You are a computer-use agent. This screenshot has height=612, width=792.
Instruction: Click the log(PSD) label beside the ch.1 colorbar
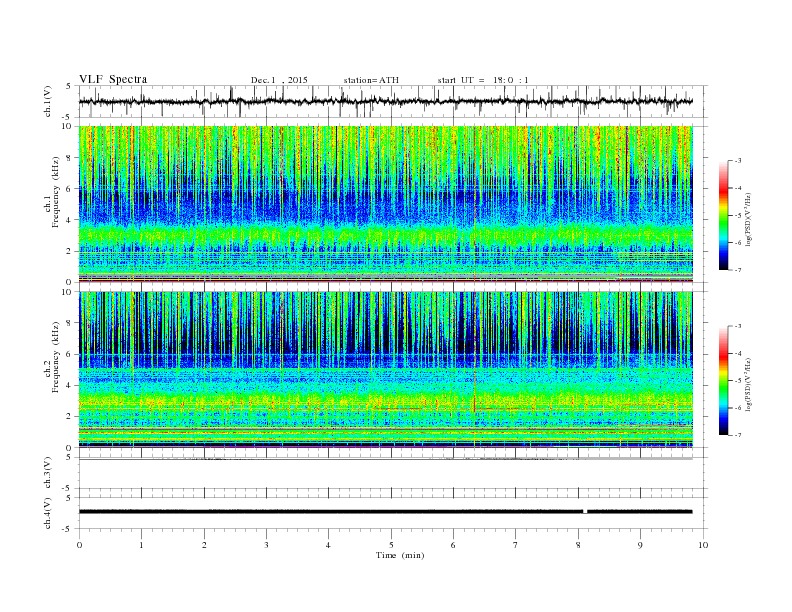(x=749, y=220)
